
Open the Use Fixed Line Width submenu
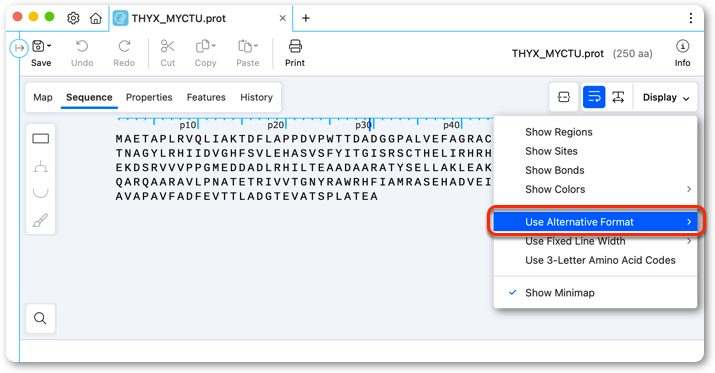[x=596, y=241]
